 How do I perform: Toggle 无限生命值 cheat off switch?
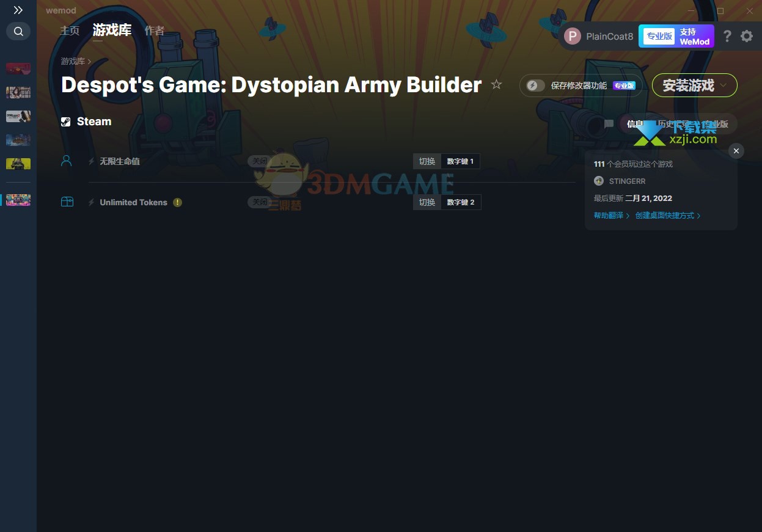point(260,161)
